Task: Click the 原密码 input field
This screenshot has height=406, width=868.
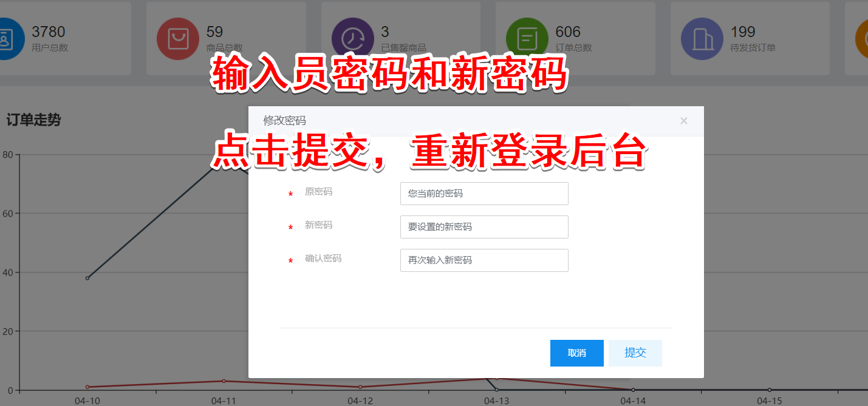Action: 484,194
